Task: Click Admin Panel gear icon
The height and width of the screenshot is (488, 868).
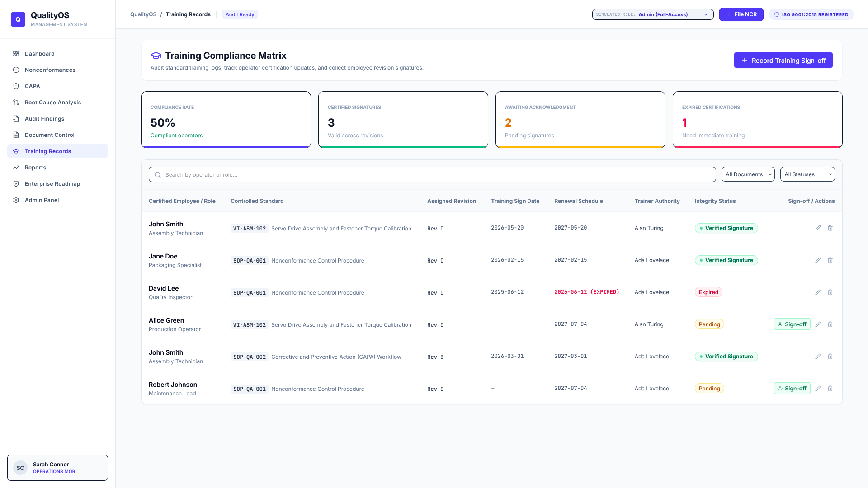Action: coord(16,200)
